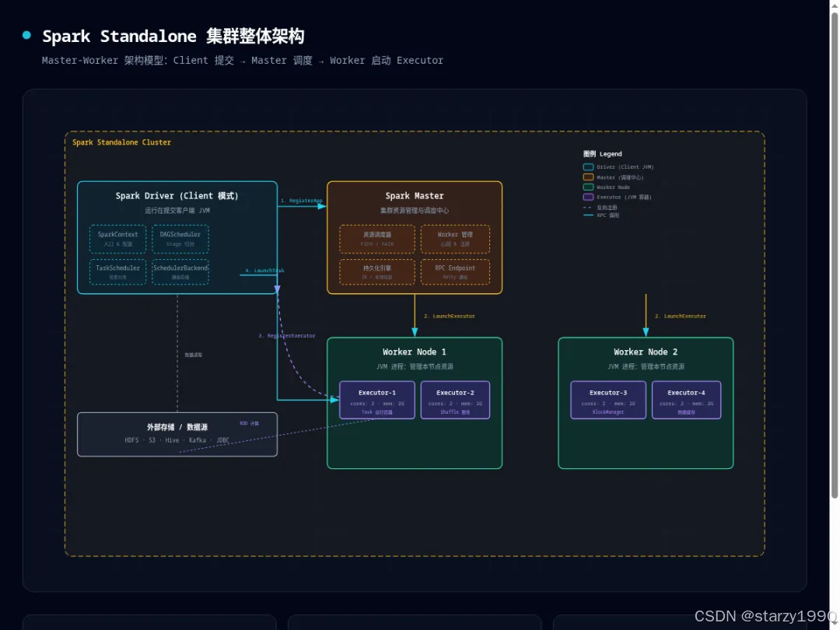Click the "HDFS · S3 · Hive · Kafka · JDBC" text
The width and height of the screenshot is (840, 630).
pos(177,440)
